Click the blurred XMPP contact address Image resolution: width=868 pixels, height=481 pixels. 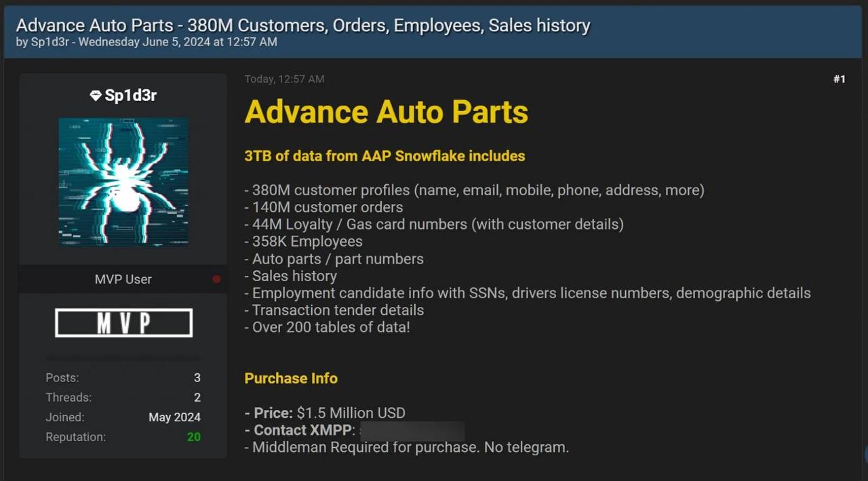click(x=412, y=431)
